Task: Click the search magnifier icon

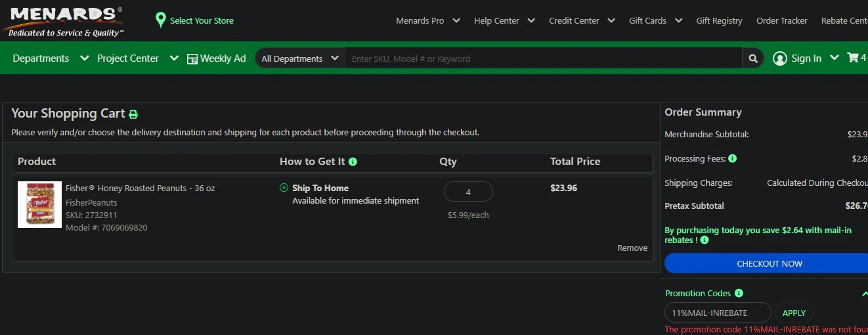Action: (x=753, y=58)
